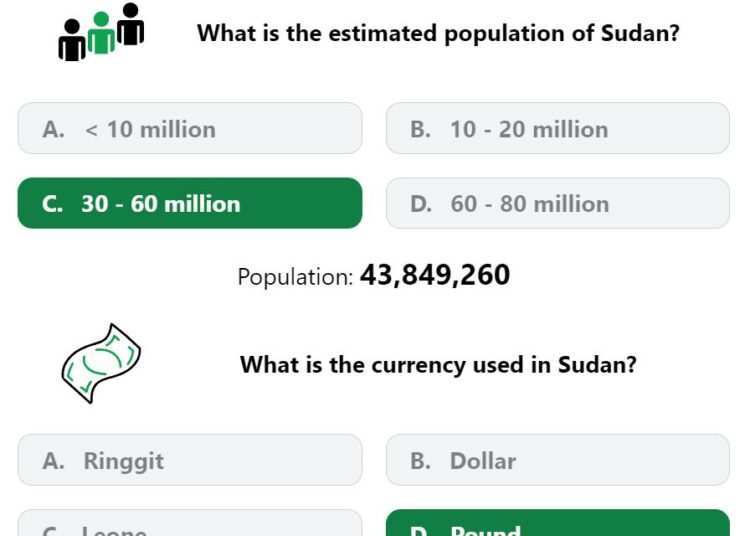Select the Dollar currency answer
750x536 pixels.
point(558,460)
